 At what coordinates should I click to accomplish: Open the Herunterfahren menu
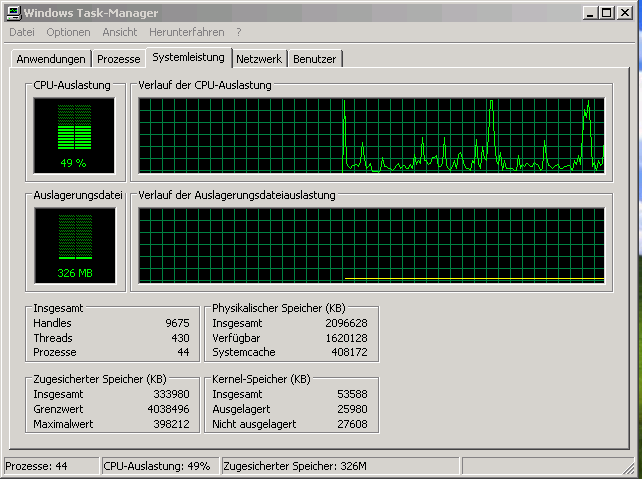click(188, 33)
